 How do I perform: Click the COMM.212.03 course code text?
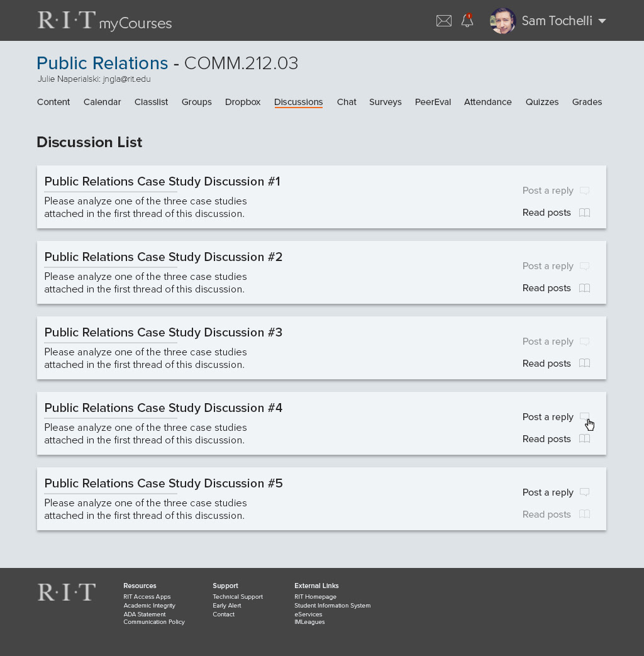coord(241,63)
